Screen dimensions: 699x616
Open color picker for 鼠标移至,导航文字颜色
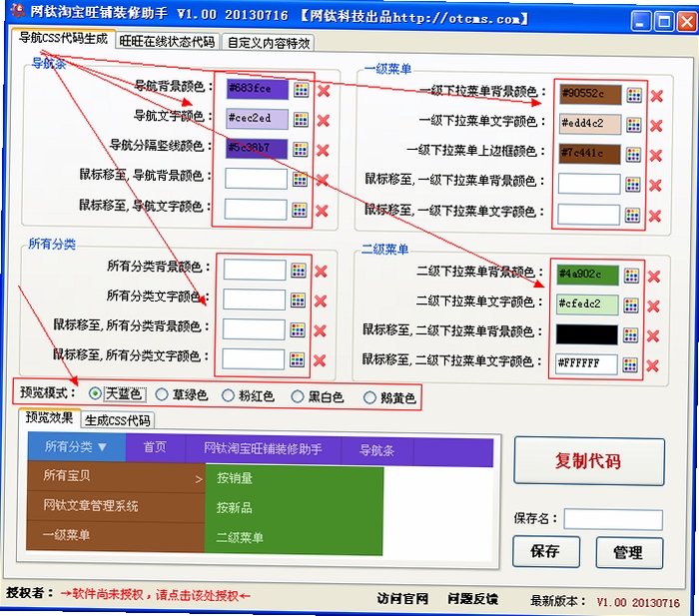[300, 210]
